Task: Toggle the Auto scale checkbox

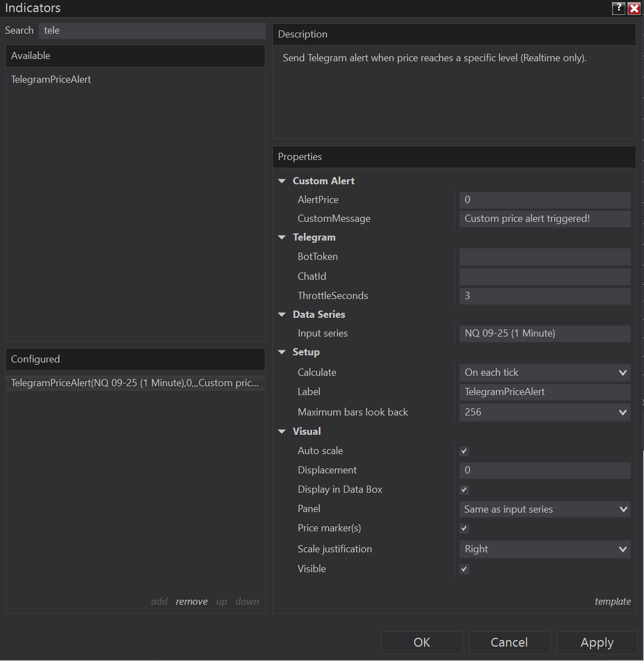Action: click(x=464, y=451)
